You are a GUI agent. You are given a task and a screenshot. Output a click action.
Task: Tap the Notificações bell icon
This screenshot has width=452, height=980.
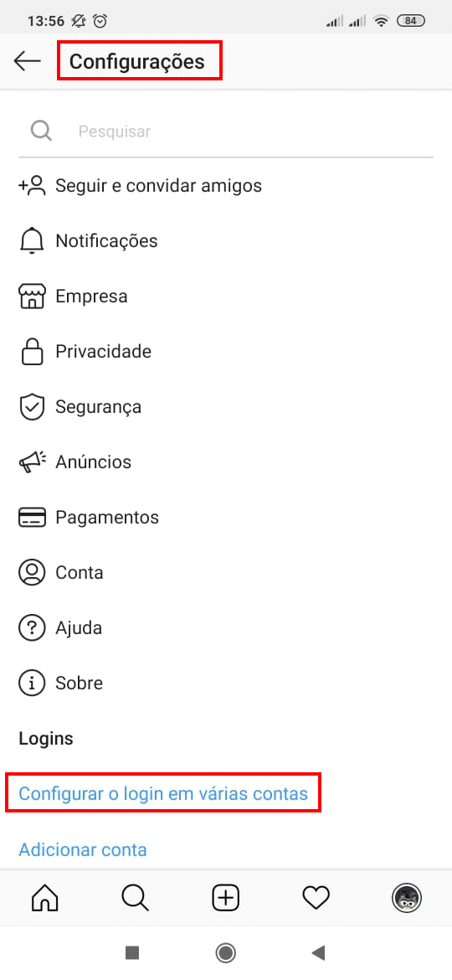[32, 240]
